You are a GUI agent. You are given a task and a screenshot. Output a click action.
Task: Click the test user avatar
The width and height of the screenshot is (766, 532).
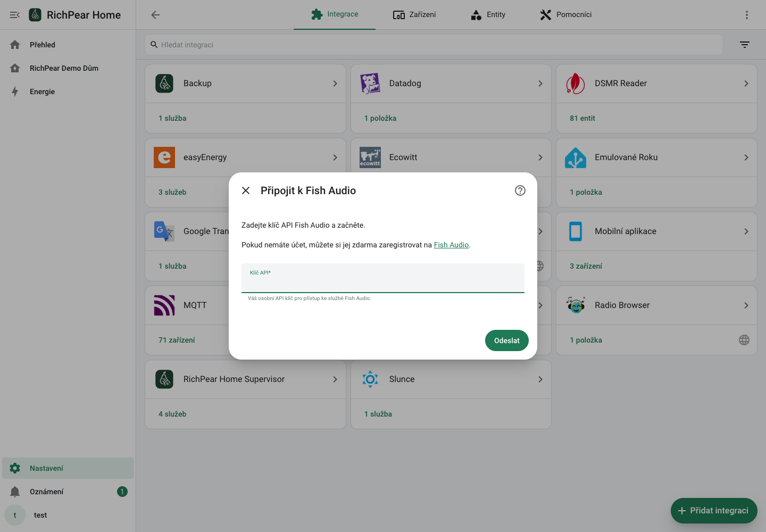click(x=15, y=515)
